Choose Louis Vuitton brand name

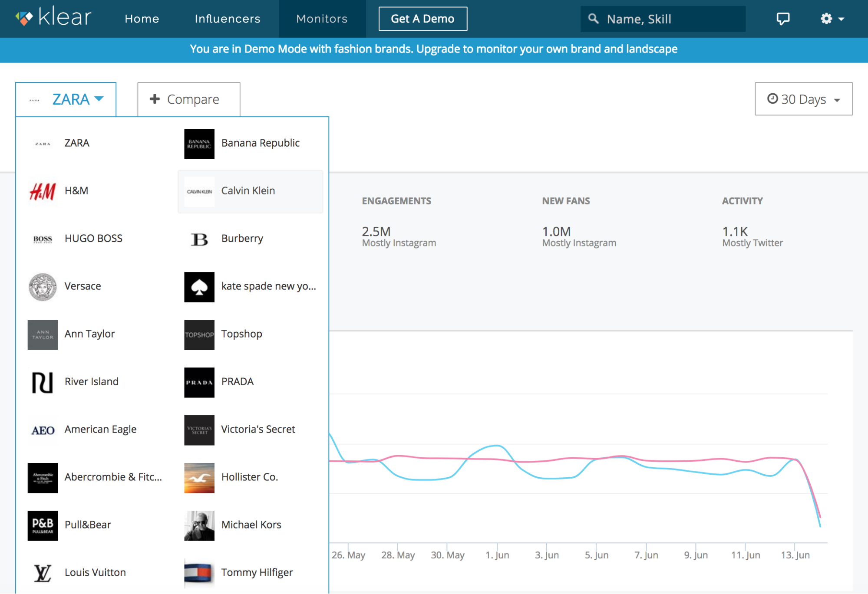point(95,572)
